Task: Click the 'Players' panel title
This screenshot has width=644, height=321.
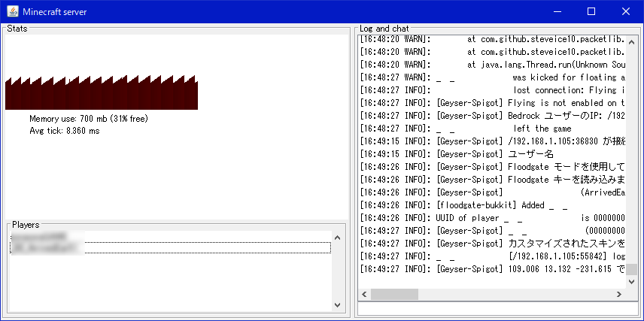Action: point(26,225)
